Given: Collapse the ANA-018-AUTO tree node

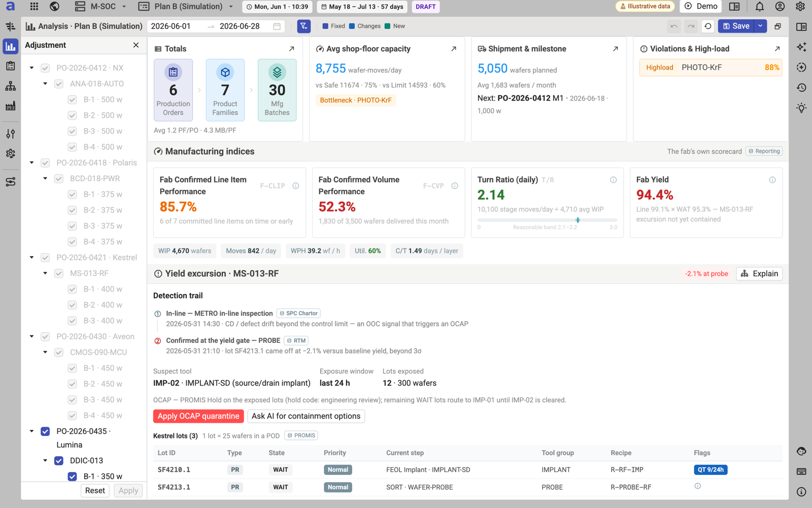Looking at the screenshot, I should (x=45, y=84).
